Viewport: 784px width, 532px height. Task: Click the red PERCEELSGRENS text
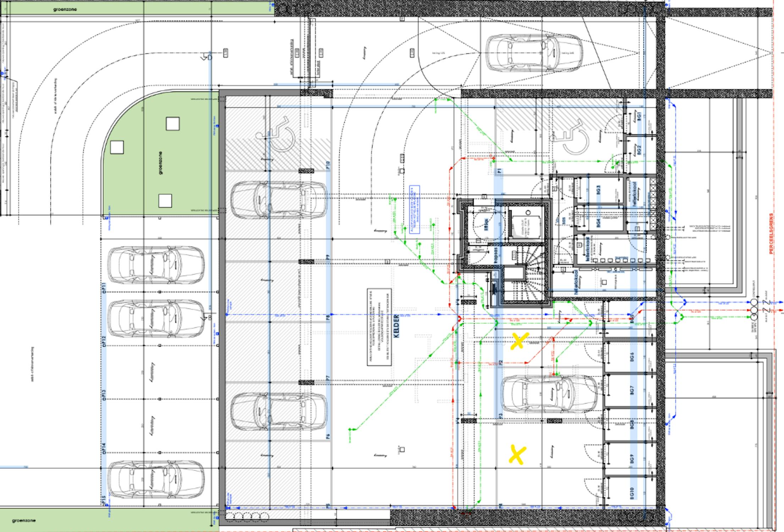tap(771, 233)
